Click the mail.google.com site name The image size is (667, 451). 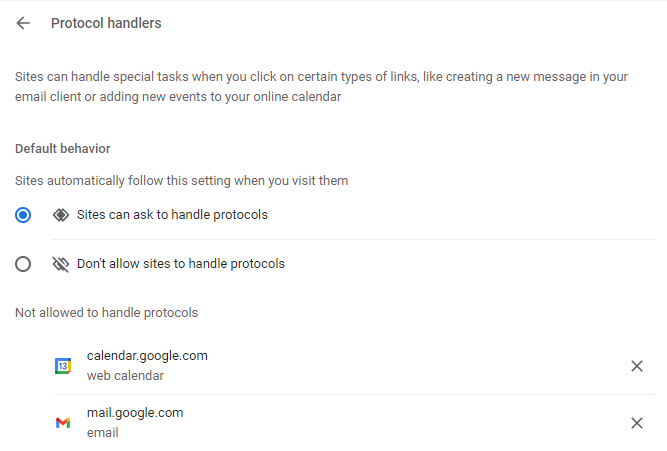pos(135,413)
